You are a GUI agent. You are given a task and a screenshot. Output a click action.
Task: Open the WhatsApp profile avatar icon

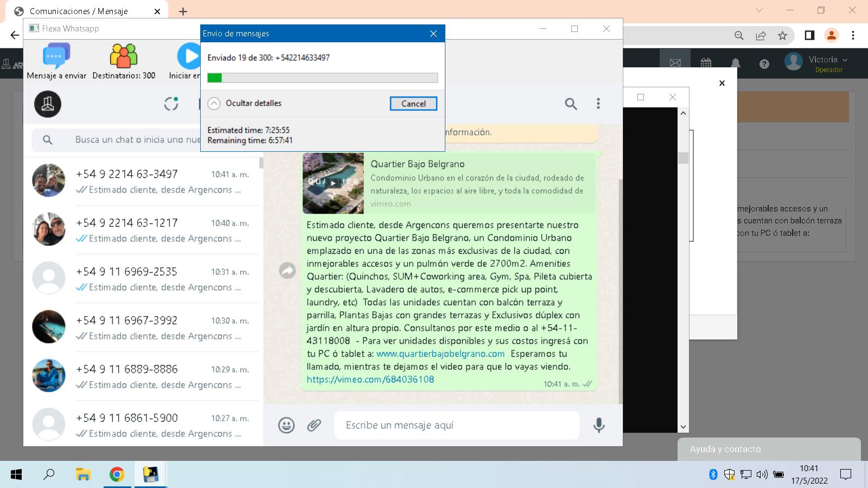pyautogui.click(x=48, y=104)
